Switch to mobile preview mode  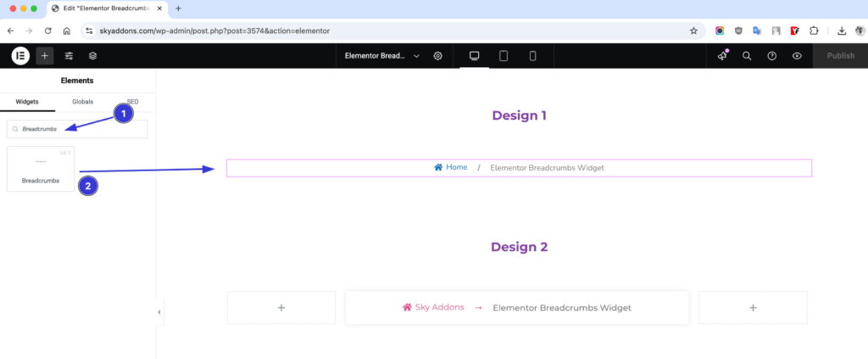click(532, 56)
